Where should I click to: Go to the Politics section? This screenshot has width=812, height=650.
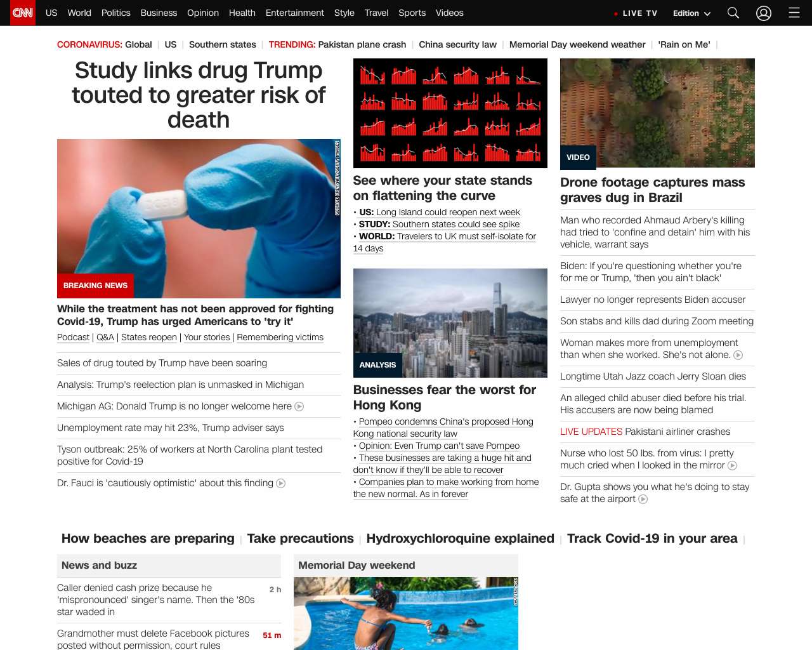(x=116, y=13)
